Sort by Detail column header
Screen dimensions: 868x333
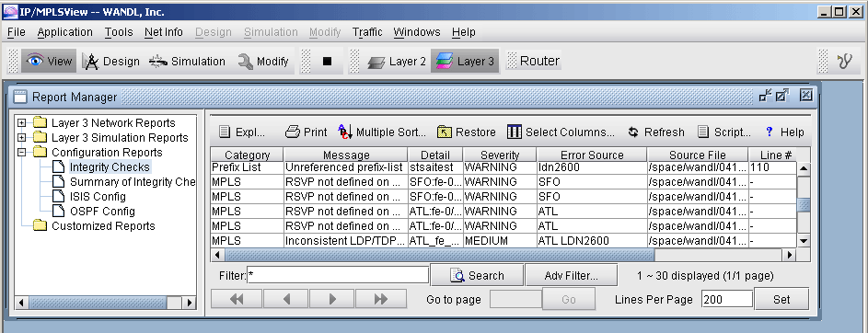[435, 155]
